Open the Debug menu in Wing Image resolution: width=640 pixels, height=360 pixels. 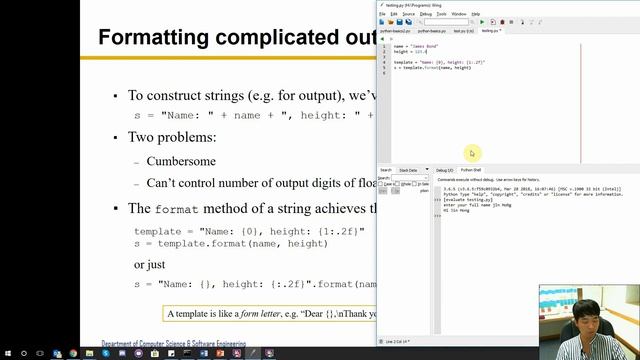coord(425,14)
